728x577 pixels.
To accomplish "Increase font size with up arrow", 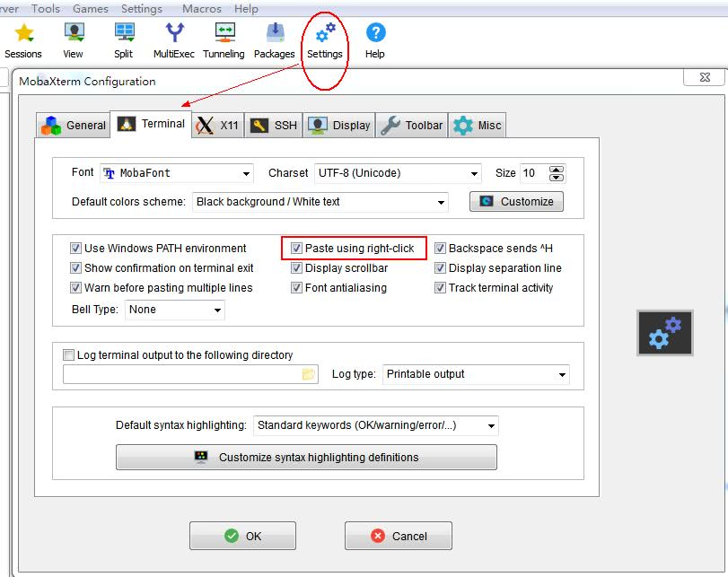I will [x=557, y=170].
